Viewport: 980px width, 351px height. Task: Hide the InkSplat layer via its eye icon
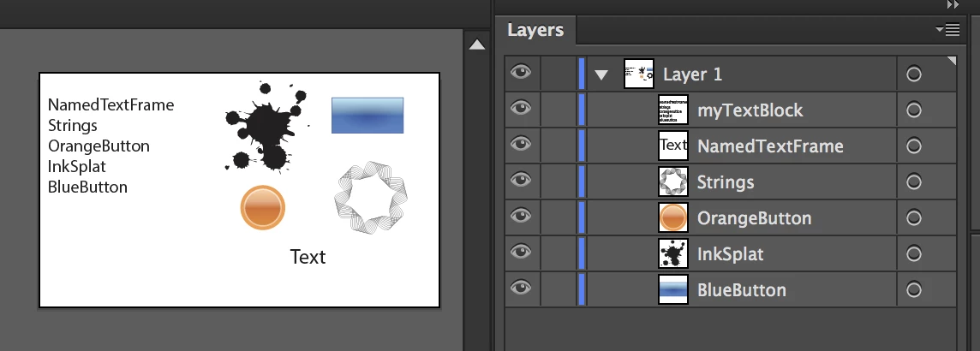click(x=521, y=252)
